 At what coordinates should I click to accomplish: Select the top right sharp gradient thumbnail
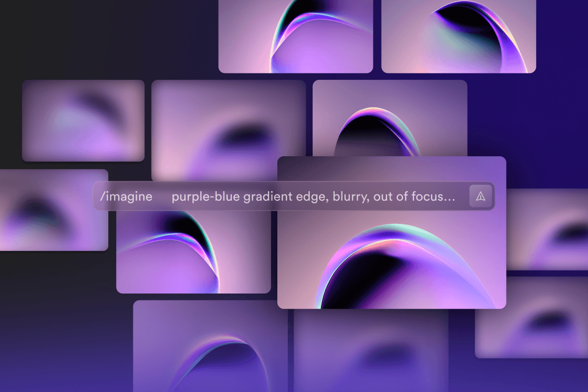[459, 36]
